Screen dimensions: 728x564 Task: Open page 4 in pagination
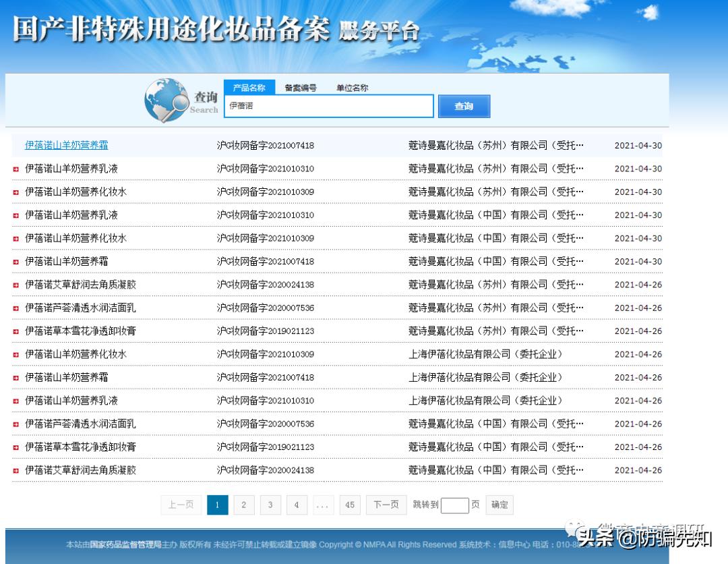click(297, 505)
